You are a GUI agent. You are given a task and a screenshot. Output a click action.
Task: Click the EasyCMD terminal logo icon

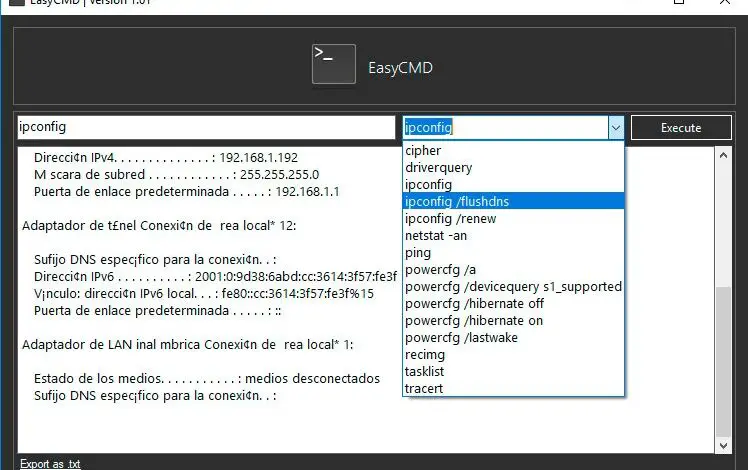point(333,64)
